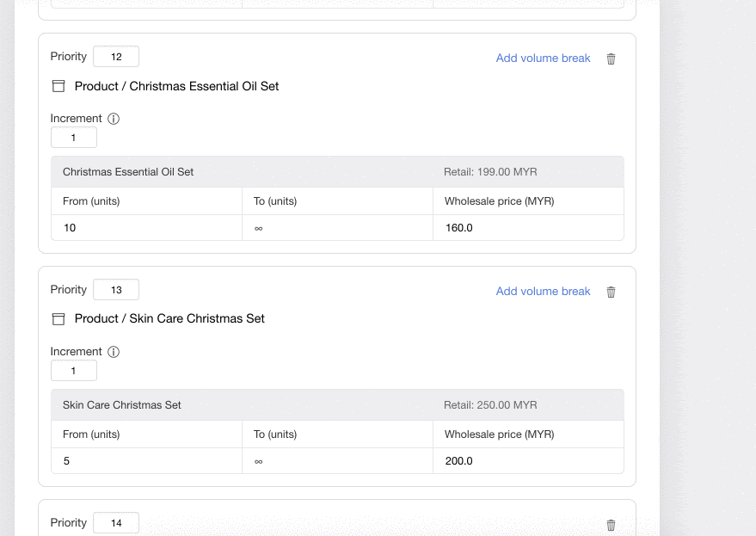Select 'Product / Skin Care Christmas Set' heading
This screenshot has width=756, height=536.
[x=169, y=319]
